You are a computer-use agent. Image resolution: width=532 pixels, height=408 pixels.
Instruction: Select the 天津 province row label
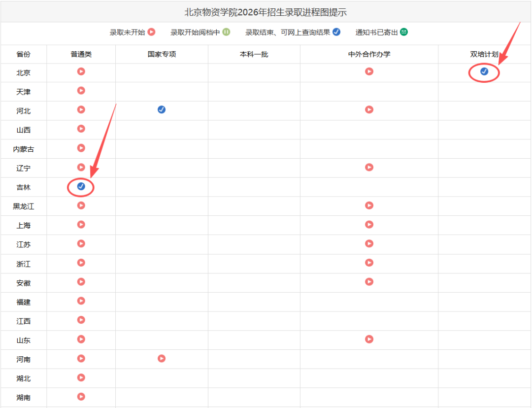pos(24,92)
